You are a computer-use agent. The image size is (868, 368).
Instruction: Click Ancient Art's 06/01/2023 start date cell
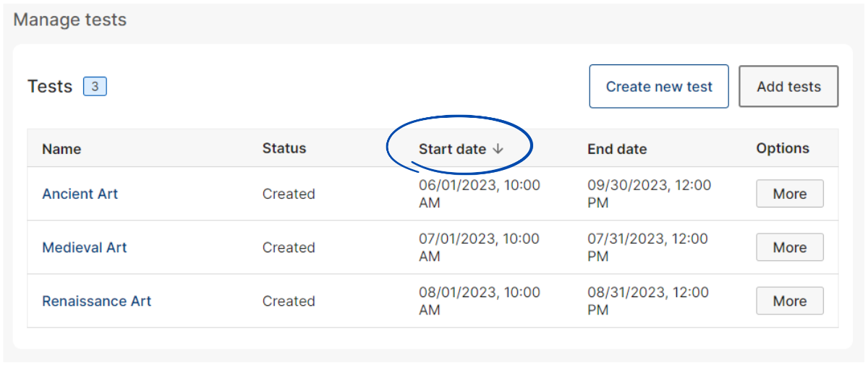480,194
